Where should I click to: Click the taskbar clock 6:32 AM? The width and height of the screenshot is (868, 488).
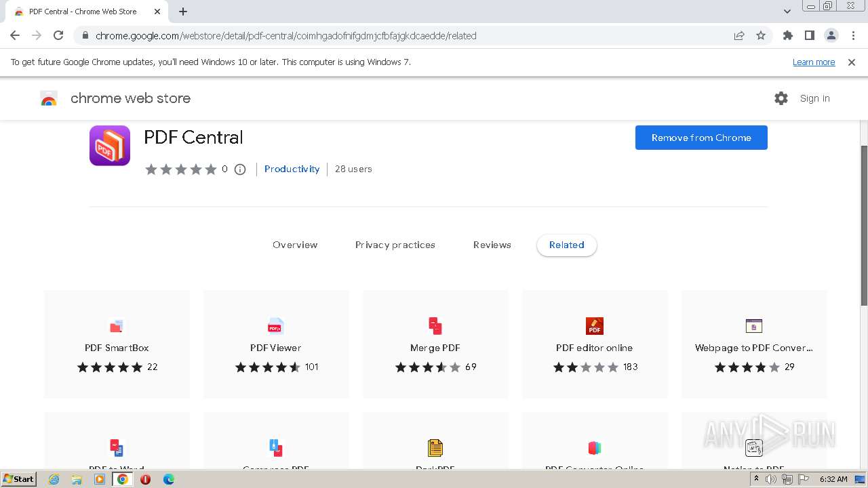[x=833, y=479]
